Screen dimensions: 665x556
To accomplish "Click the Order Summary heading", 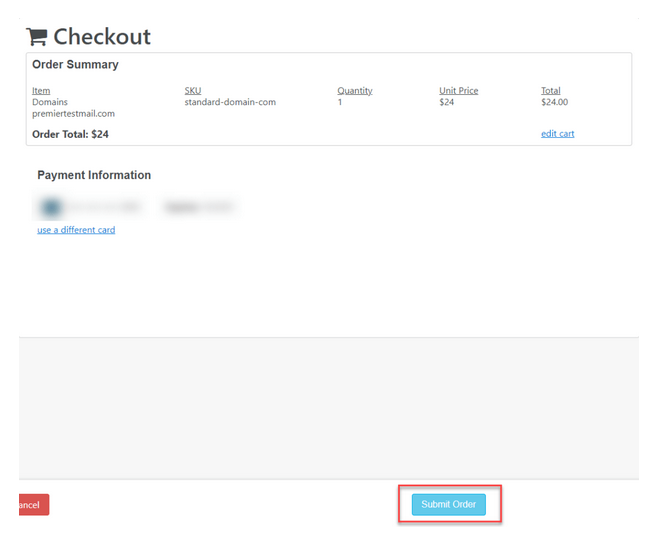I will tap(75, 64).
